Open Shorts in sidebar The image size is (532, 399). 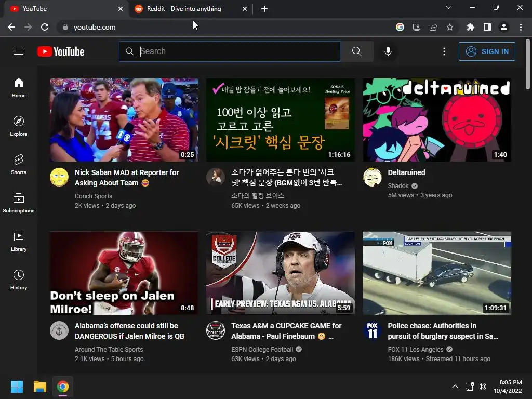tap(19, 165)
